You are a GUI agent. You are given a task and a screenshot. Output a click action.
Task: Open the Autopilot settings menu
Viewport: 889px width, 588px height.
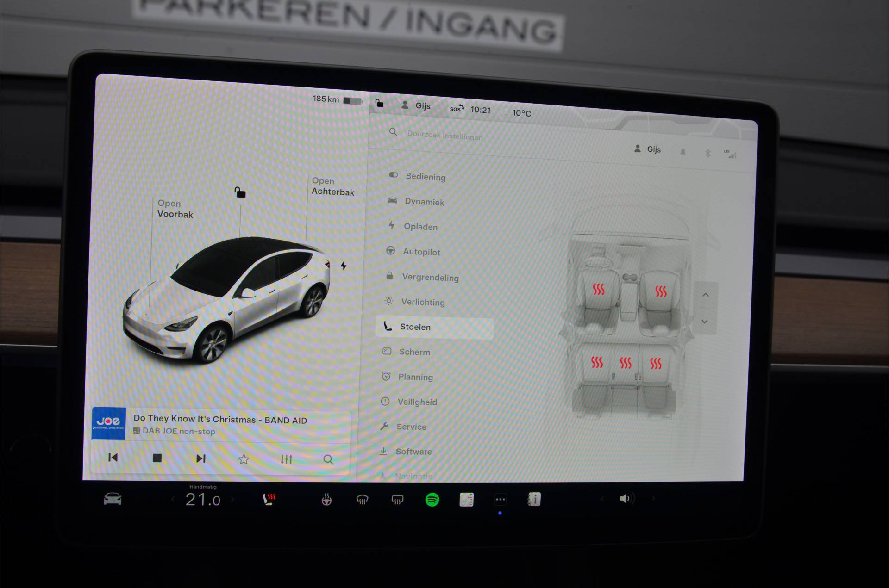click(421, 252)
